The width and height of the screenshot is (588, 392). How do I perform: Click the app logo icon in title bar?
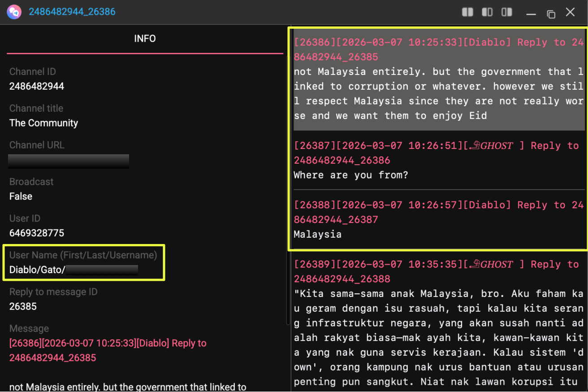point(14,12)
